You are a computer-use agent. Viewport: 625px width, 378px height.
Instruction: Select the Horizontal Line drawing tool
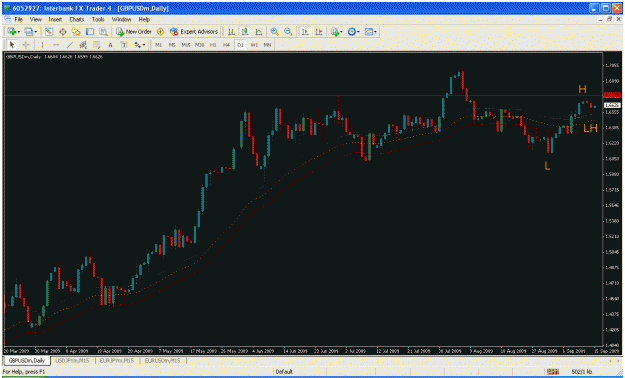pos(56,45)
